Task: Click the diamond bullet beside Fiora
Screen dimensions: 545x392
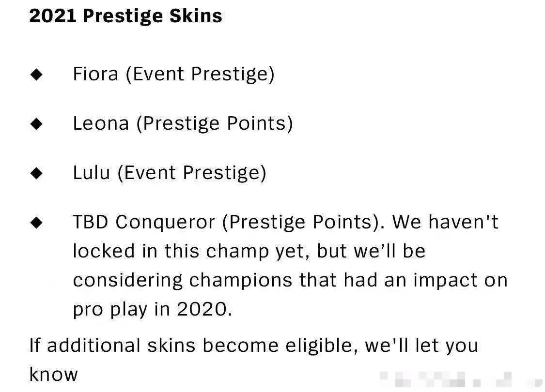Action: 36,75
